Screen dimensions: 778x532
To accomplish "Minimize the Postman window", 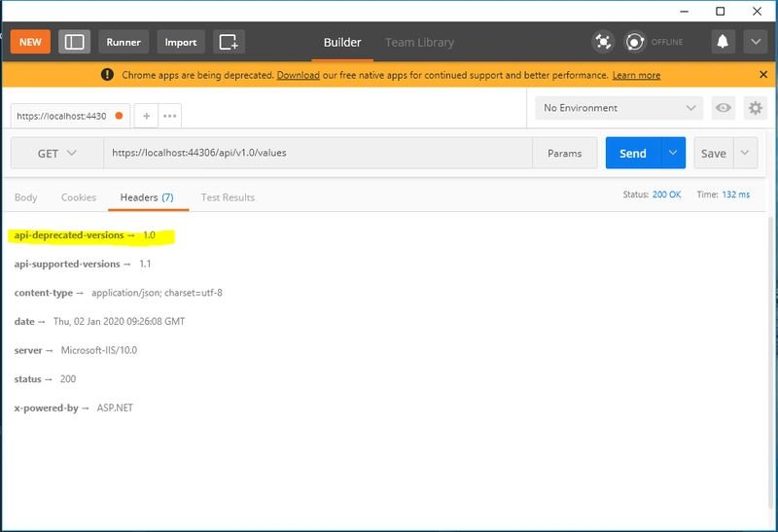I will (x=685, y=11).
